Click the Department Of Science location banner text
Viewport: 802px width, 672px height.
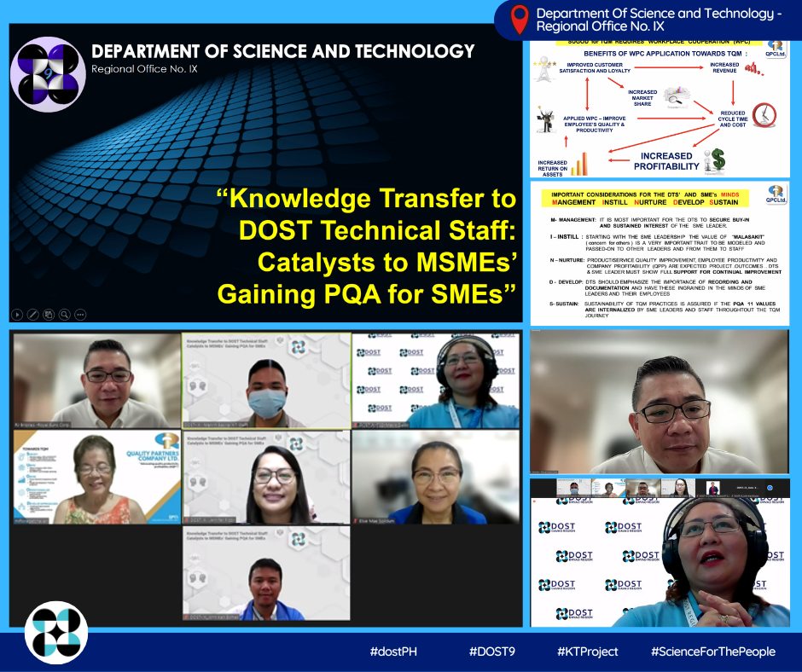659,20
